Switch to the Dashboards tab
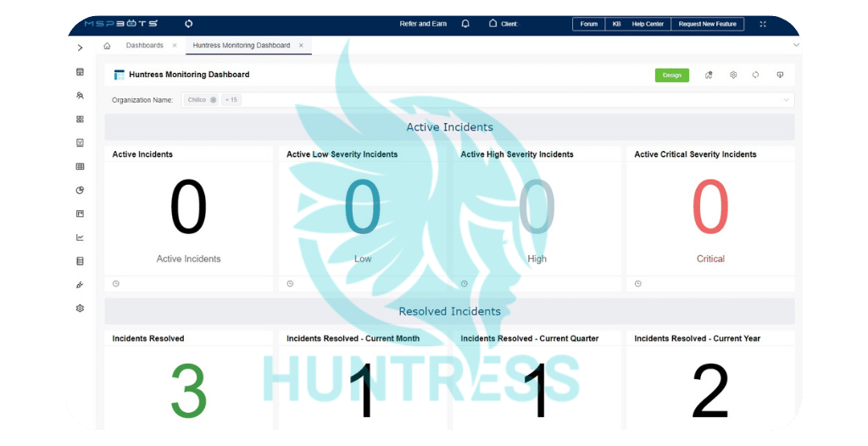Viewport: 868px width, 446px height. click(x=144, y=46)
